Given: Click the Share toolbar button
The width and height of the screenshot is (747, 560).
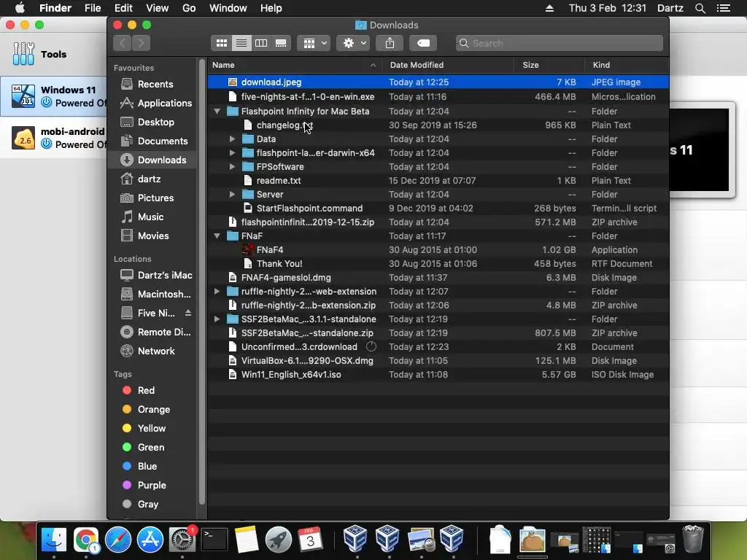Looking at the screenshot, I should click(390, 43).
